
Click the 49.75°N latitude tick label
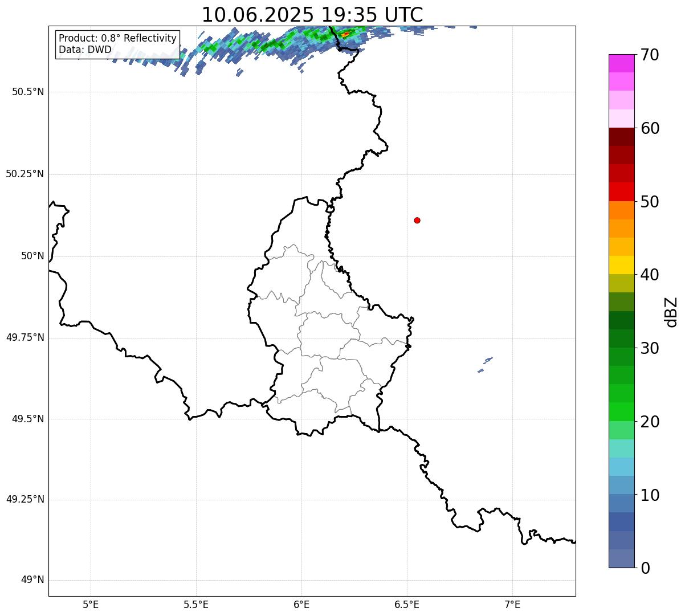pos(25,337)
